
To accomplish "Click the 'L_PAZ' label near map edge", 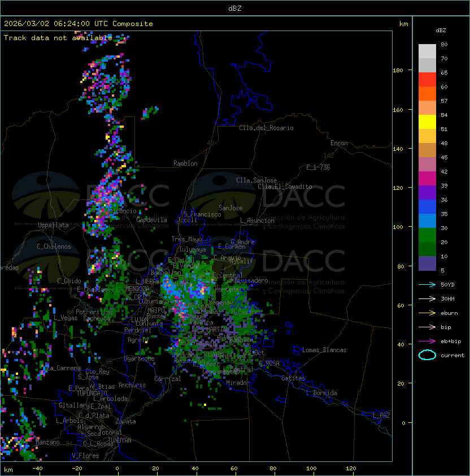I will (381, 416).
